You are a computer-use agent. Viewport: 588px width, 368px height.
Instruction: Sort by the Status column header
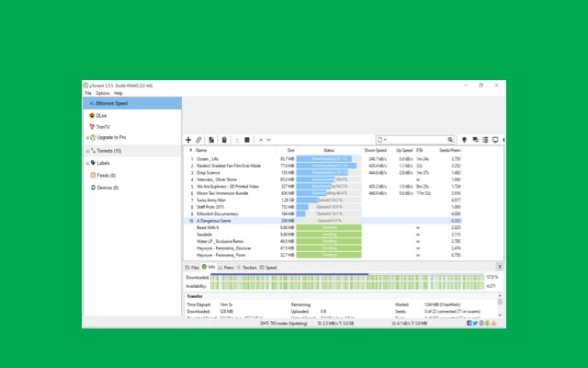[x=329, y=150]
